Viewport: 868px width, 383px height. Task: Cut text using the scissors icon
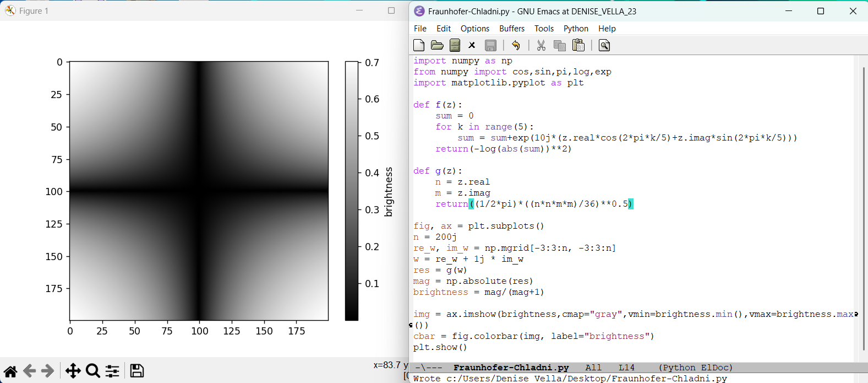(x=541, y=45)
